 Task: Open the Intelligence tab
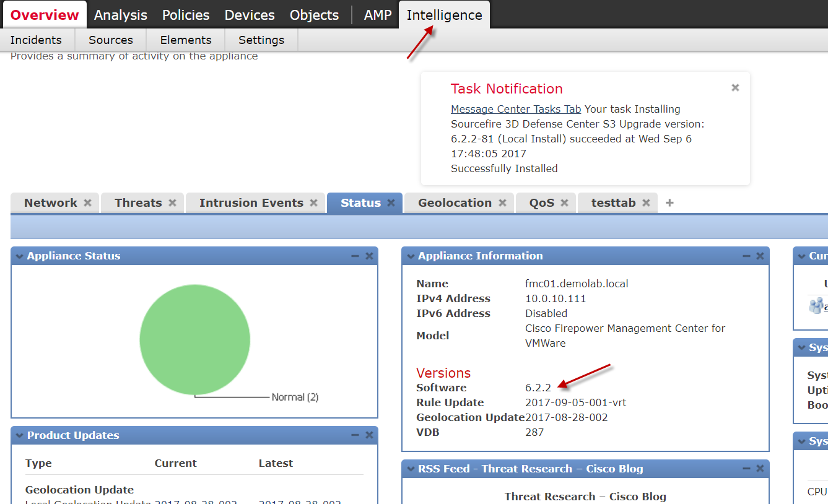444,15
